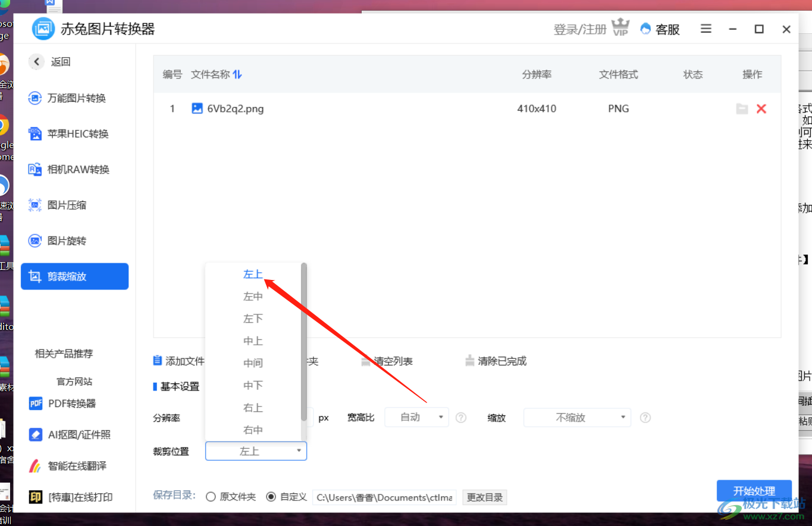Contact 客服 support
812x526 pixels.
point(667,29)
